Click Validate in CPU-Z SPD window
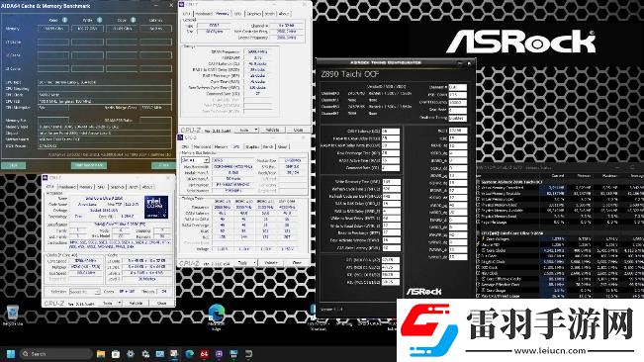The image size is (644, 362). pyautogui.click(x=271, y=263)
